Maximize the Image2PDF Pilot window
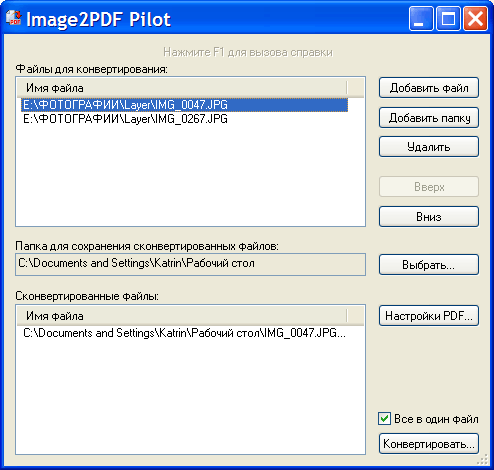The width and height of the screenshot is (494, 470). 448,19
